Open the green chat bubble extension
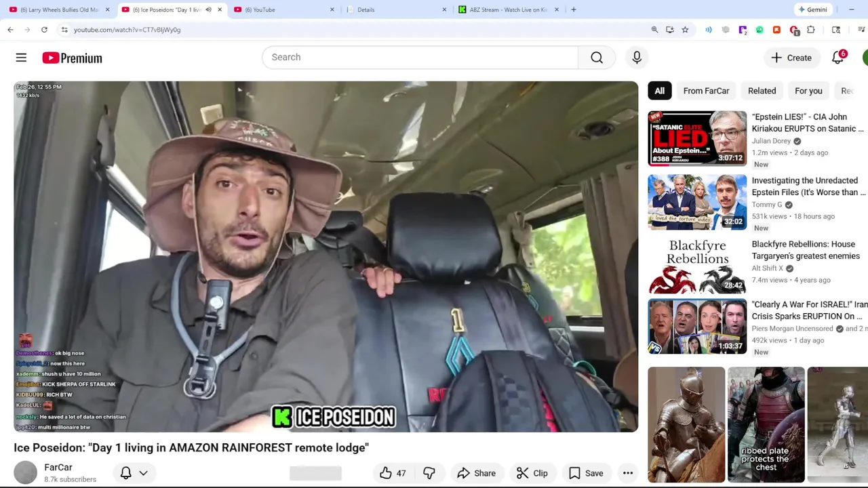The image size is (868, 488). coord(759,30)
